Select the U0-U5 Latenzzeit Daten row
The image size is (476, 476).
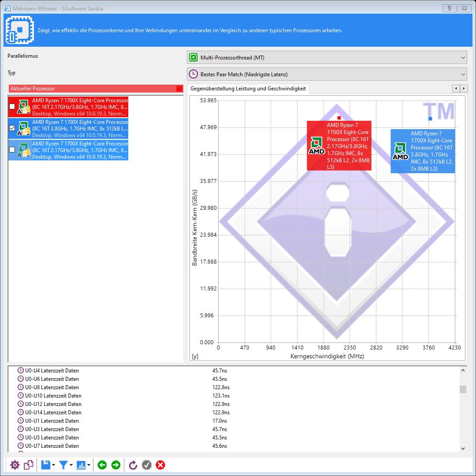tap(234, 438)
